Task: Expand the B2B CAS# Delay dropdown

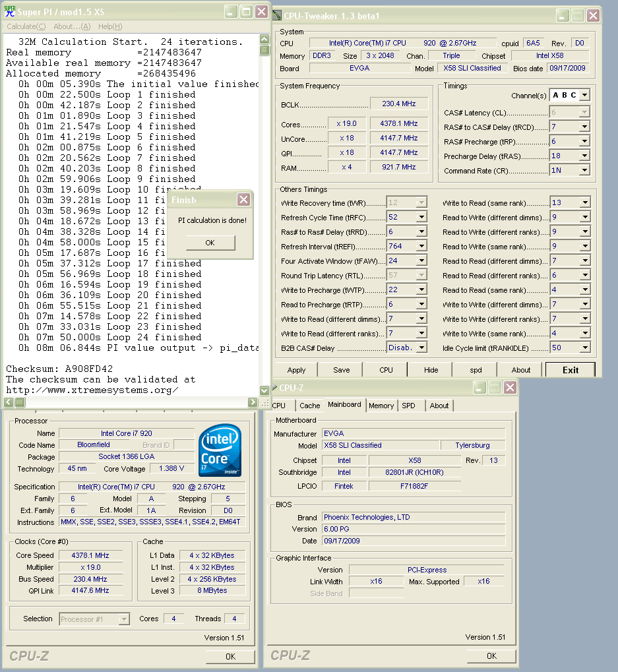Action: 421,348
